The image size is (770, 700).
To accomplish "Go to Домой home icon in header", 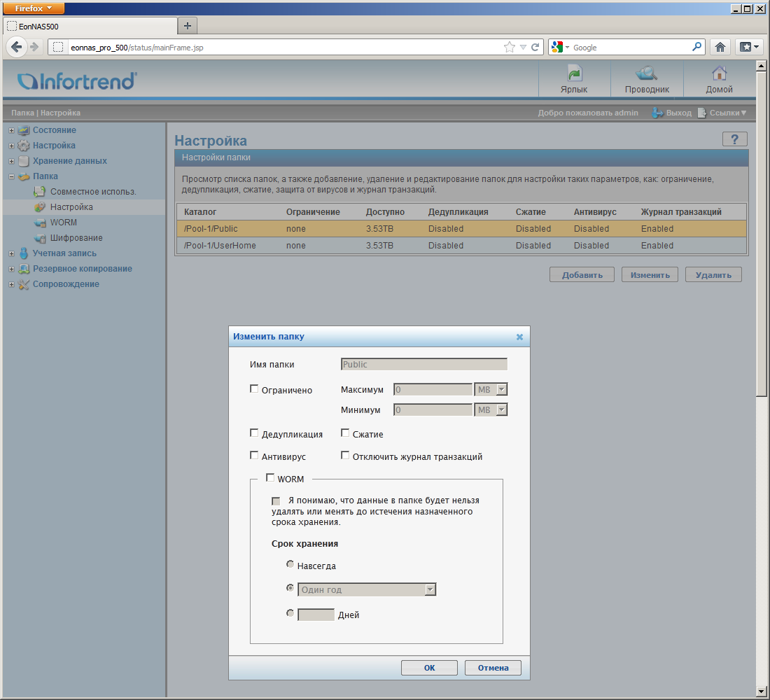I will (719, 73).
